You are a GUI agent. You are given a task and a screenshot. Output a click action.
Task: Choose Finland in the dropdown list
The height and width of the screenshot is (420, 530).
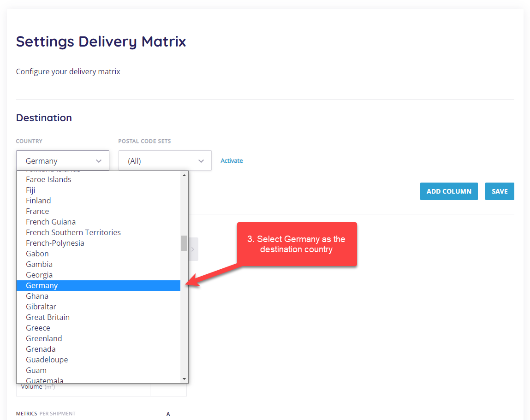click(98, 201)
